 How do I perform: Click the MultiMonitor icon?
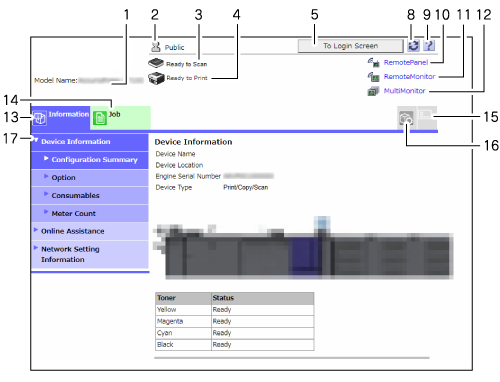click(373, 91)
